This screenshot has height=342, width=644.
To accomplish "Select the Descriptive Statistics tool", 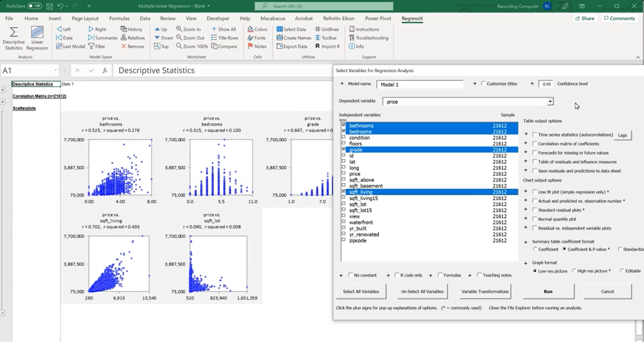I will click(x=14, y=38).
